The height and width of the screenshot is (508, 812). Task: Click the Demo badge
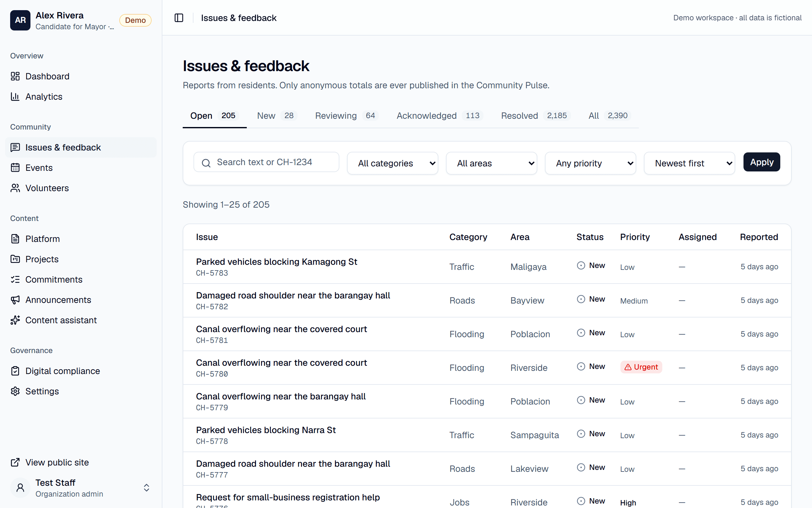coord(135,20)
